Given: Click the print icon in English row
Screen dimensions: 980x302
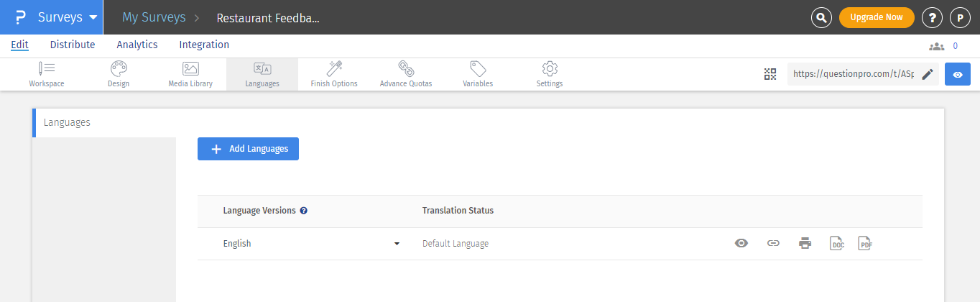Looking at the screenshot, I should (805, 244).
